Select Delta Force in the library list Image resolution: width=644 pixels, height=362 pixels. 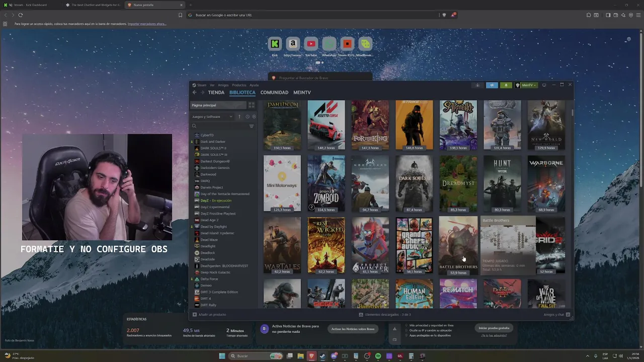(x=209, y=279)
